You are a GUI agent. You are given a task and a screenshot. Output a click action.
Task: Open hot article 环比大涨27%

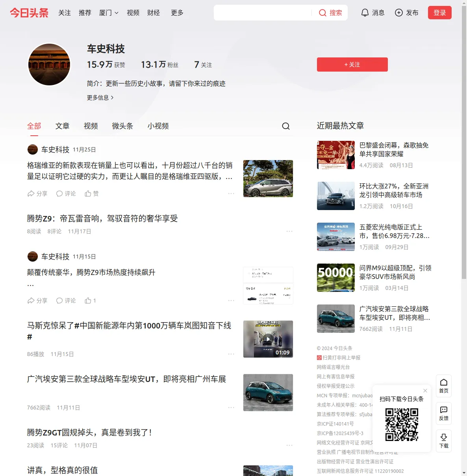(x=394, y=190)
